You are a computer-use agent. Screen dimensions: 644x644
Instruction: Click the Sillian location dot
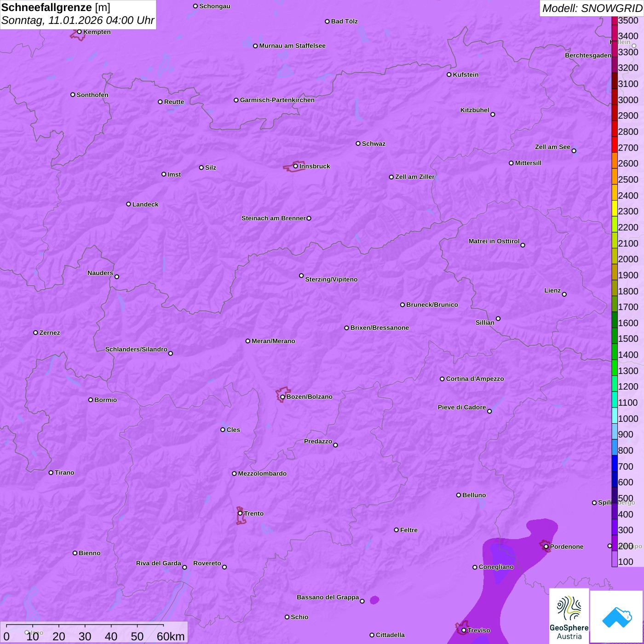click(x=498, y=318)
